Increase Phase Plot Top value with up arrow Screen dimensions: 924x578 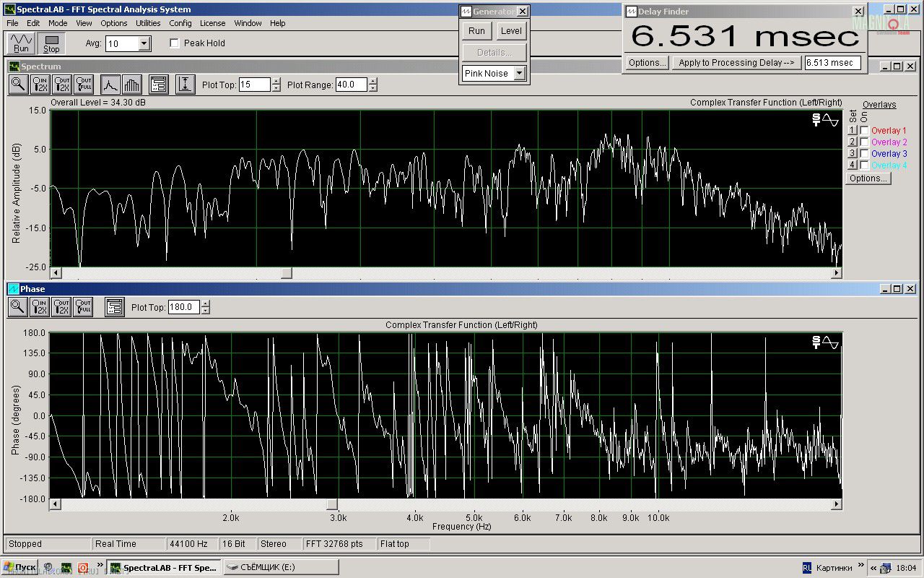[x=206, y=304]
